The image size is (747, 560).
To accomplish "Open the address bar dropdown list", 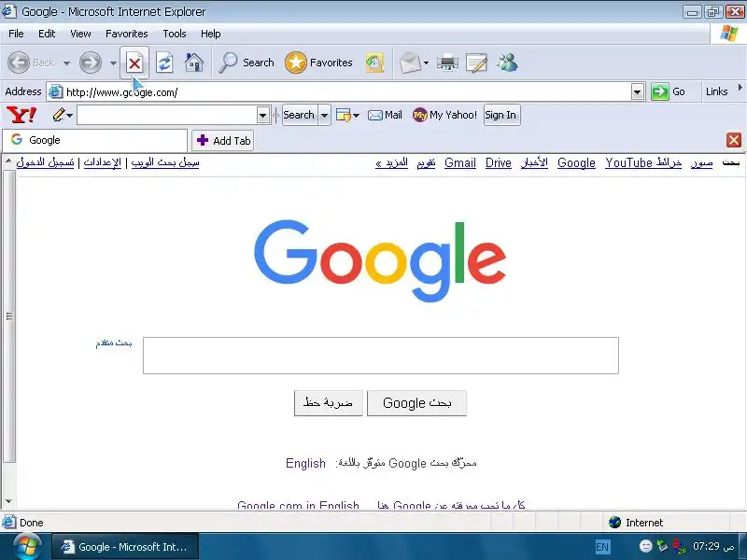I will 638,91.
